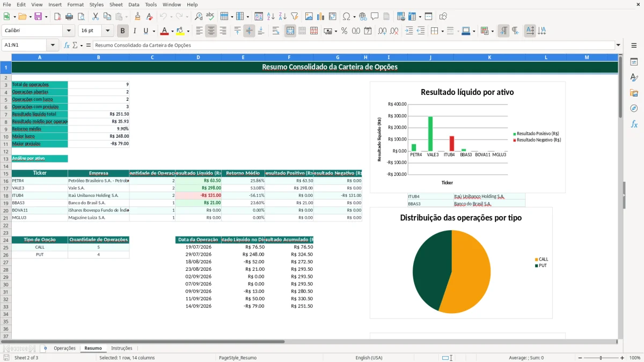Click the formula bar input line
The height and width of the screenshot is (362, 644).
[x=354, y=45]
